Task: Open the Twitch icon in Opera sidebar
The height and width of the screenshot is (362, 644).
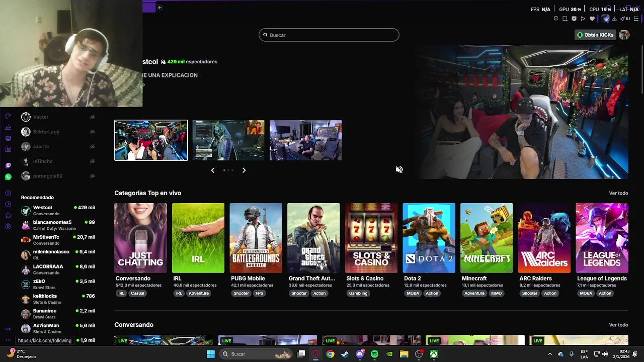Action: click(x=8, y=165)
